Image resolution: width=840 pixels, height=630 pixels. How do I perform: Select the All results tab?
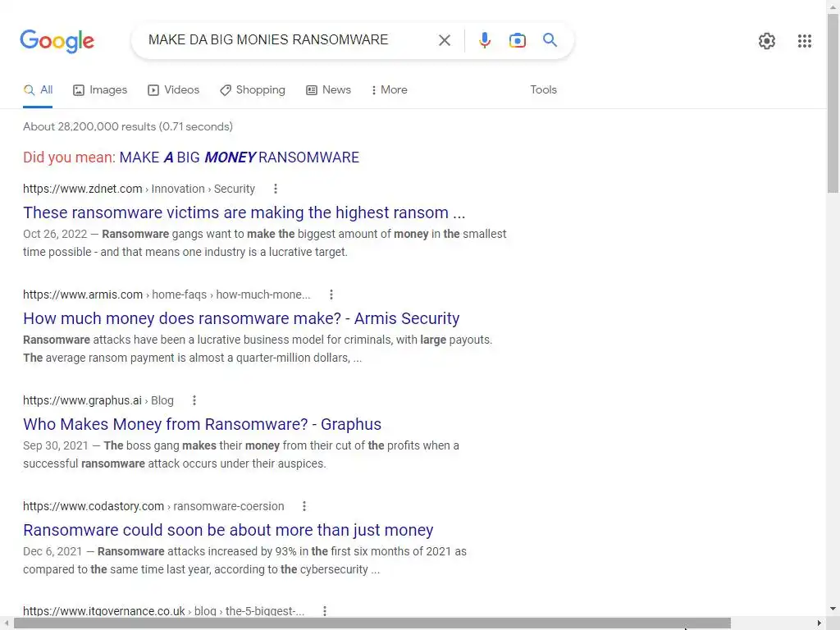pos(38,90)
